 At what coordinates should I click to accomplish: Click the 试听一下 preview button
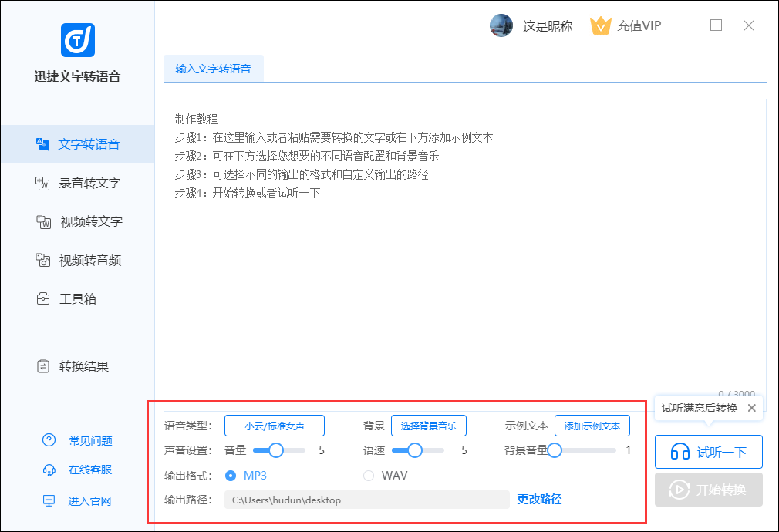tap(708, 452)
